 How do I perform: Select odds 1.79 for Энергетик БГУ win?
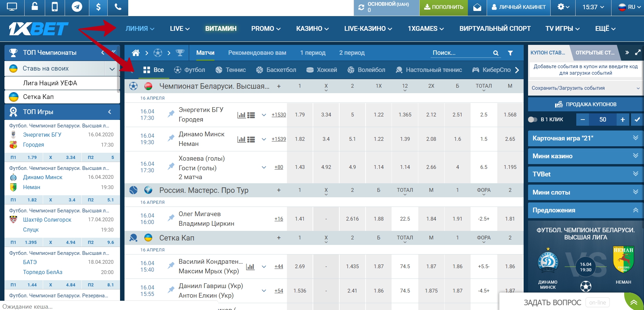pyautogui.click(x=300, y=115)
